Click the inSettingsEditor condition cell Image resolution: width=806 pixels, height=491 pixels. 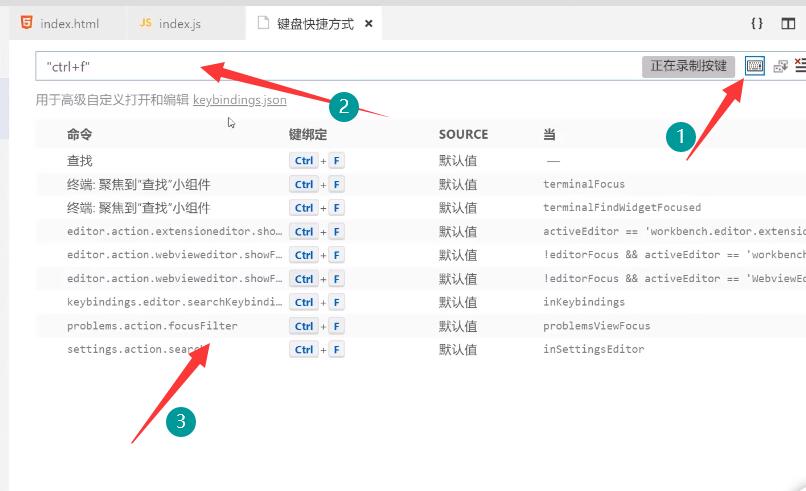click(x=594, y=350)
